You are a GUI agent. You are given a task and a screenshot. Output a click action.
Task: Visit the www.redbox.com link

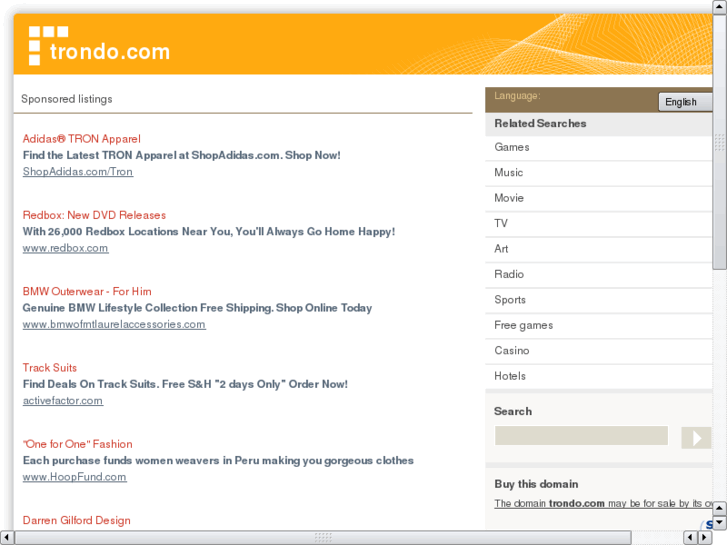[x=65, y=248]
